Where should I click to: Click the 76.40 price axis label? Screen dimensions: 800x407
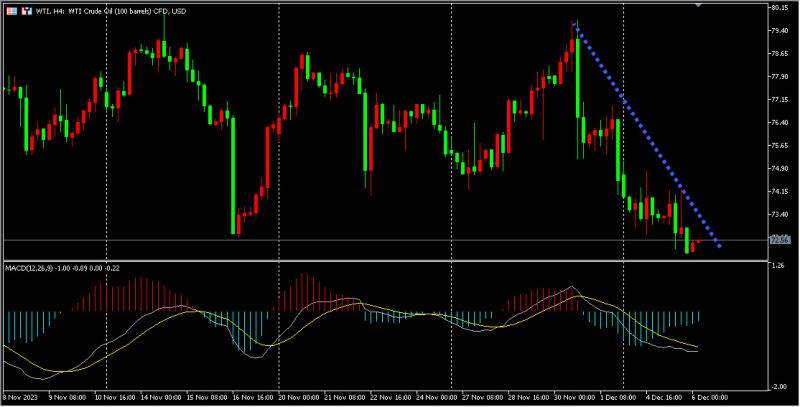coord(780,122)
